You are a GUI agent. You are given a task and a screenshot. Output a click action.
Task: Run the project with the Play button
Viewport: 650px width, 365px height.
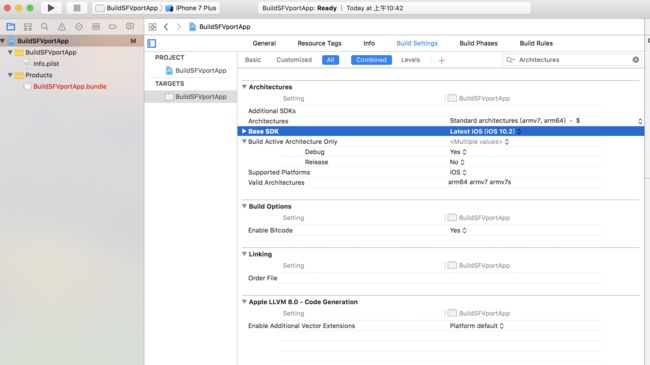pos(51,8)
